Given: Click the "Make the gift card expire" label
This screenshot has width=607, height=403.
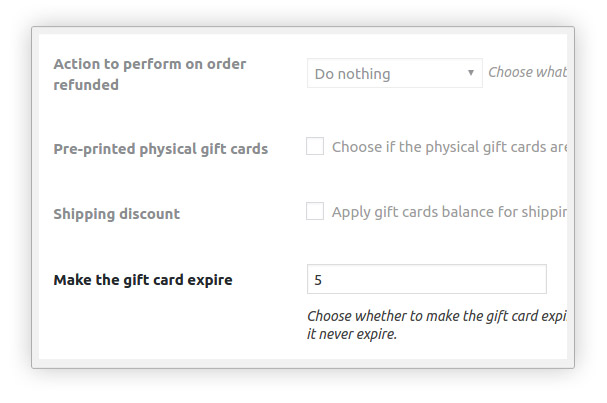Looking at the screenshot, I should pos(142,280).
